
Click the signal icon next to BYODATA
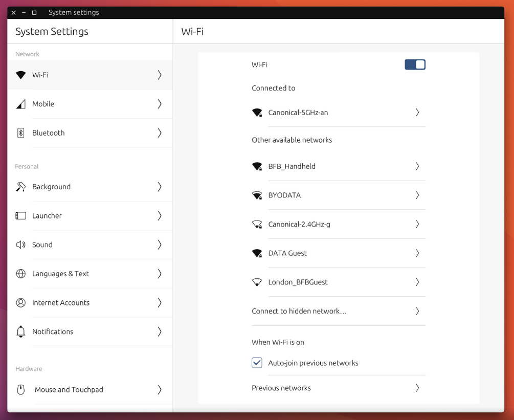[x=257, y=195]
